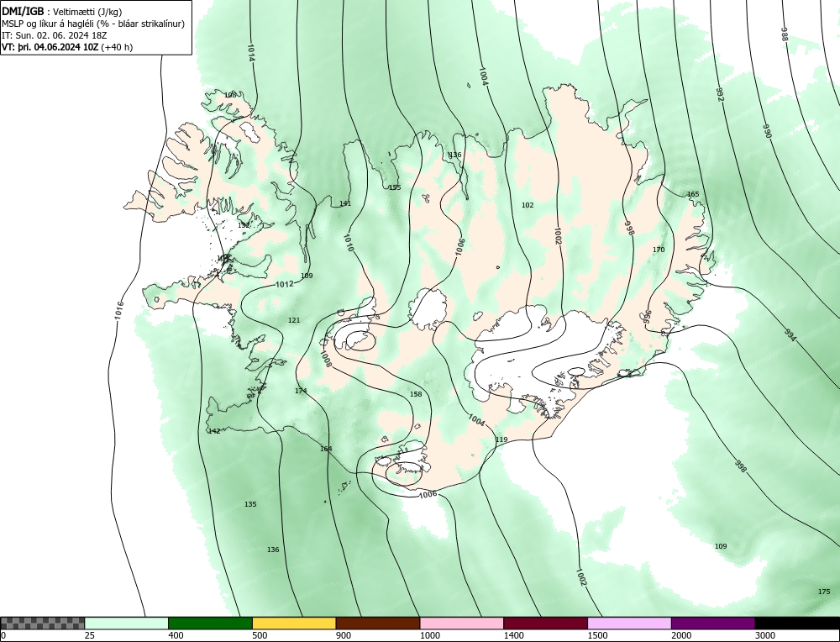The width and height of the screenshot is (840, 642).
Task: Click the station value 135
Action: (250, 504)
